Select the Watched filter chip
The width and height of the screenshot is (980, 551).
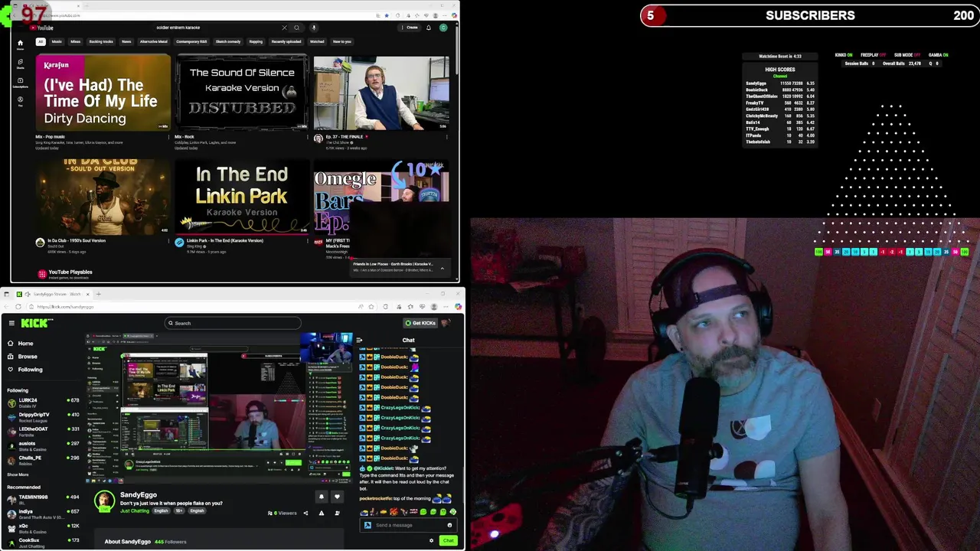(x=317, y=41)
